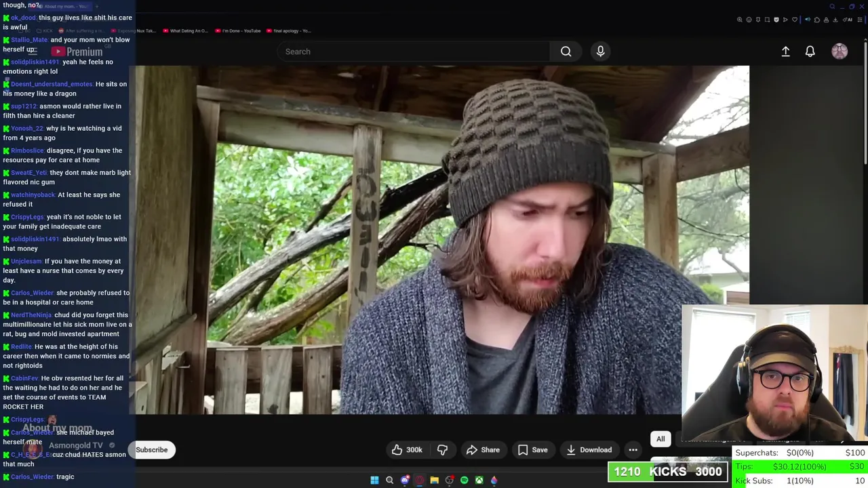Click chat username 'Rimboslice'
This screenshot has width=868, height=488.
[x=27, y=150]
